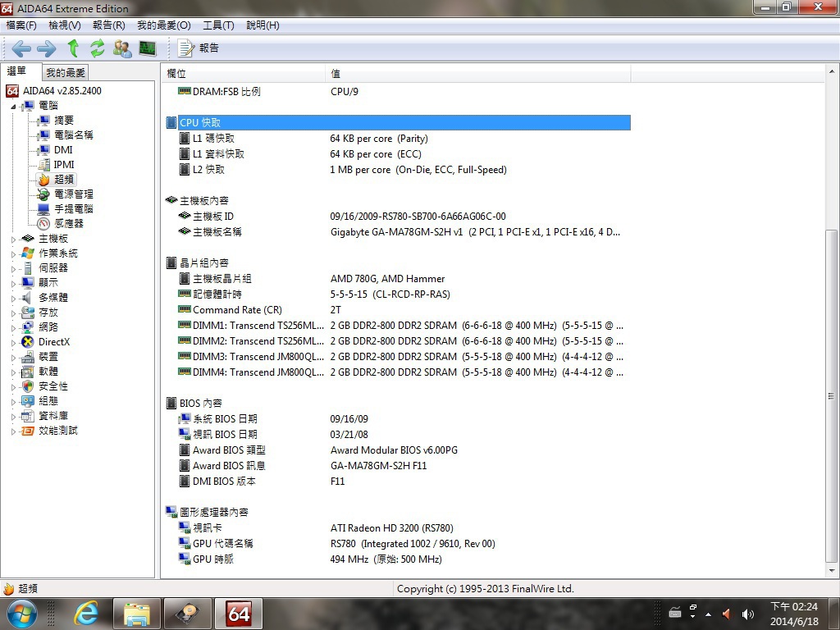Switch to the 我的最愛 tab
Screen dimensions: 840x630
[x=66, y=72]
